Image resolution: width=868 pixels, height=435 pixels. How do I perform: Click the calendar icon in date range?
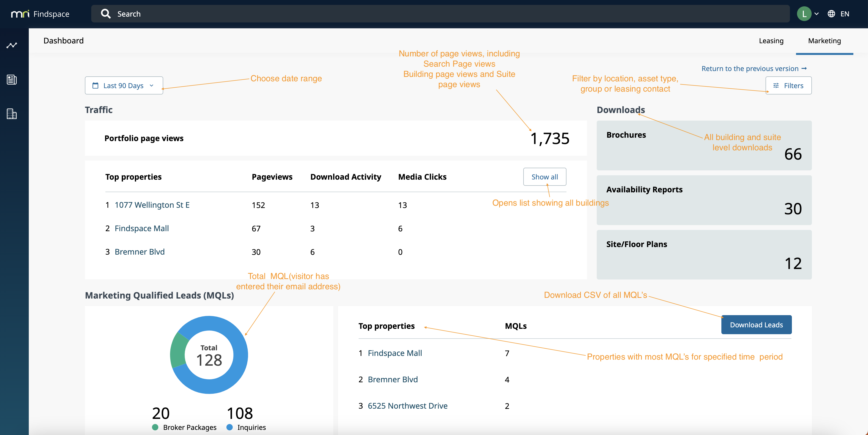click(95, 86)
